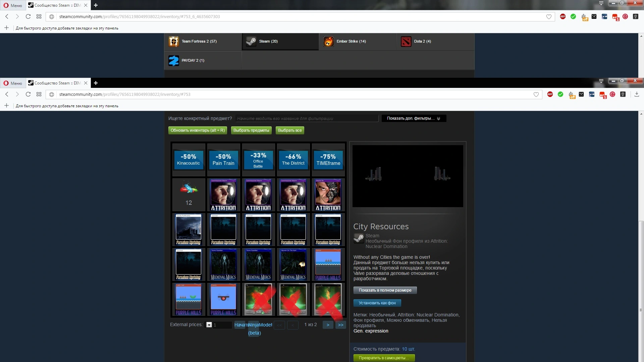Reload the page in the upper window
Image resolution: width=644 pixels, height=362 pixels.
tap(28, 16)
